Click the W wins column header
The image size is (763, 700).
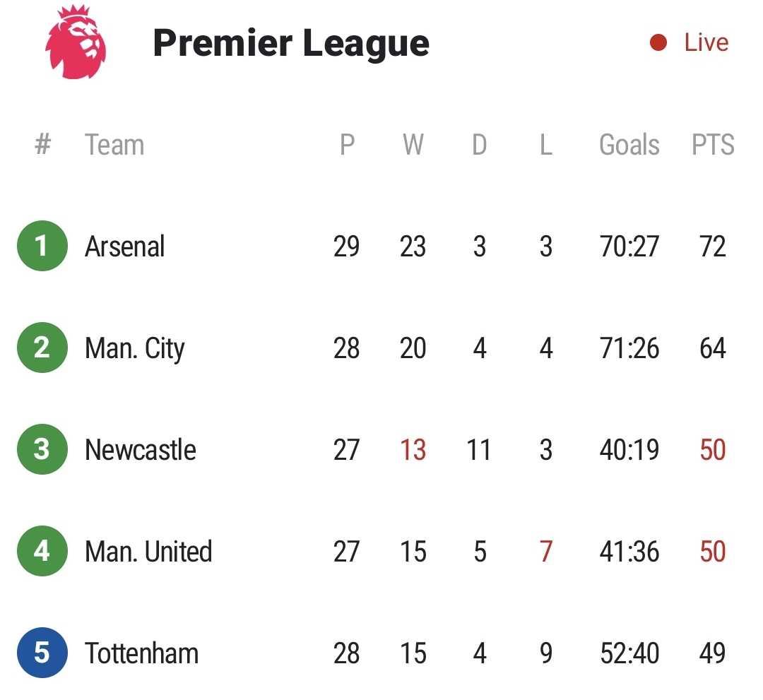tap(413, 145)
